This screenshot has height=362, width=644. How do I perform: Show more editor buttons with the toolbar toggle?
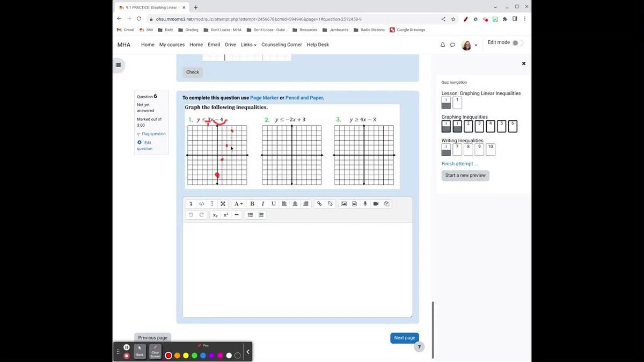191,204
